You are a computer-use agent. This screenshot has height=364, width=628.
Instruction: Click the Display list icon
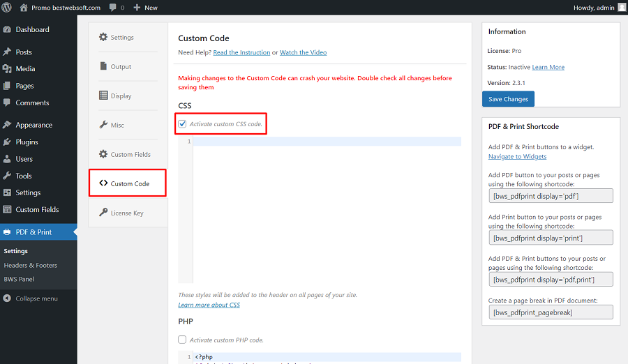point(103,96)
